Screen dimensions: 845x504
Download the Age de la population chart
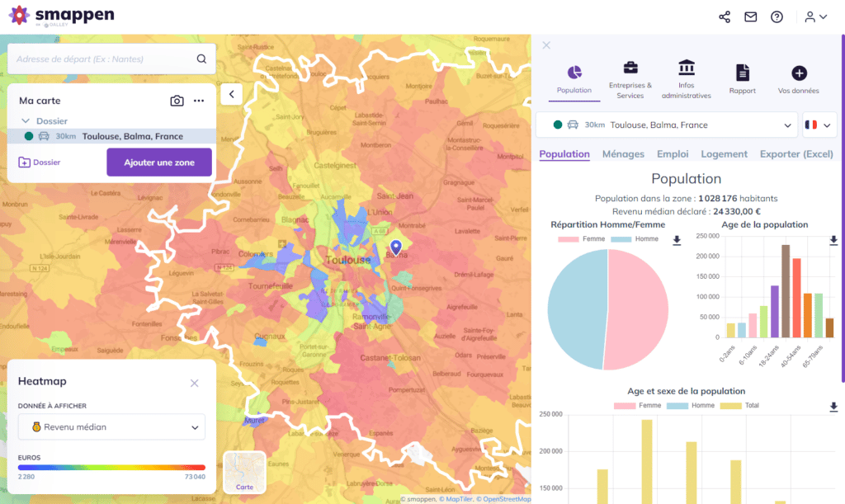(x=833, y=239)
